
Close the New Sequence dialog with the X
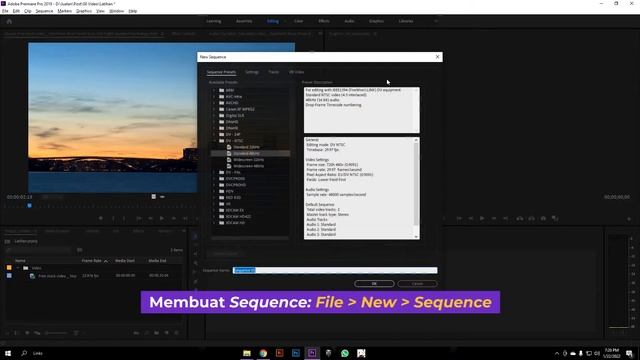pyautogui.click(x=438, y=57)
